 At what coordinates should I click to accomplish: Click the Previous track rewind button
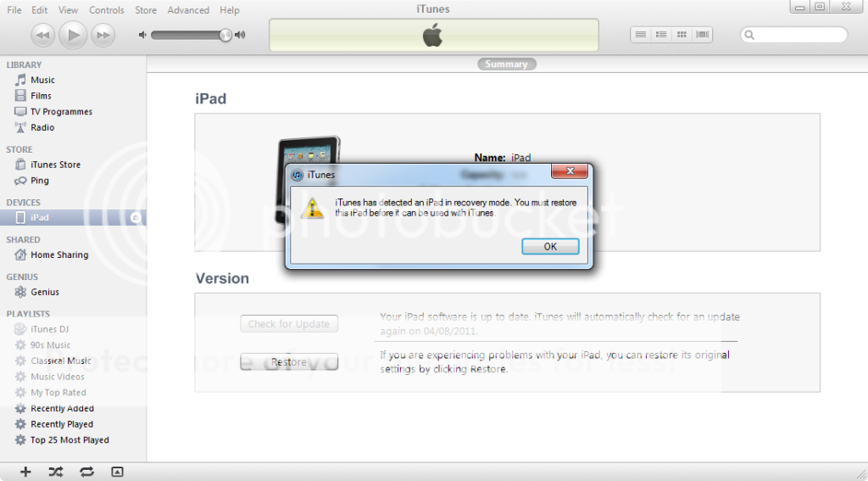42,36
